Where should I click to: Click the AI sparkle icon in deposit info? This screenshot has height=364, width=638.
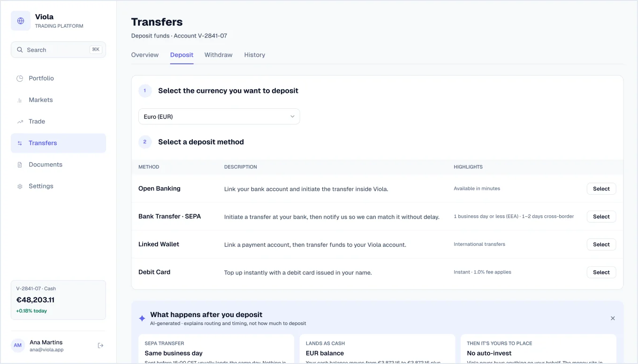(142, 318)
